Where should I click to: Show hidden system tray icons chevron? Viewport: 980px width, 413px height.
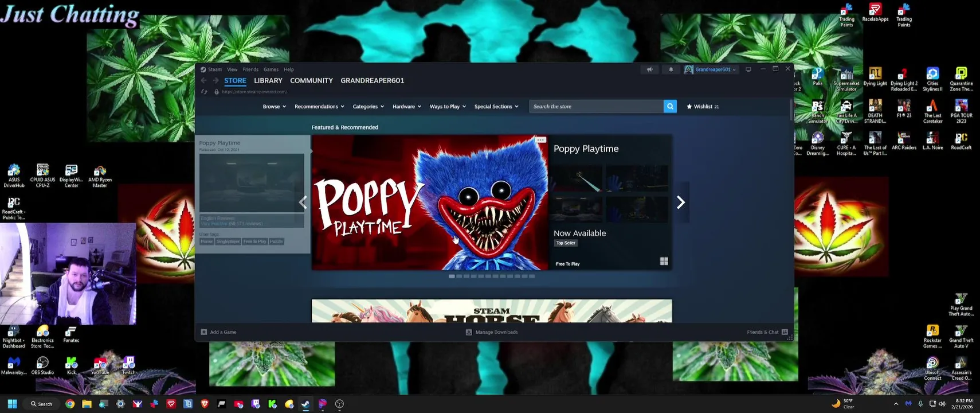(x=896, y=404)
